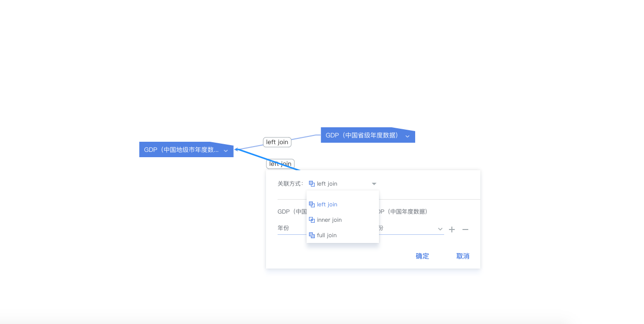Select the GDP(中国省级年度数据) table node
The image size is (644, 324).
362,135
